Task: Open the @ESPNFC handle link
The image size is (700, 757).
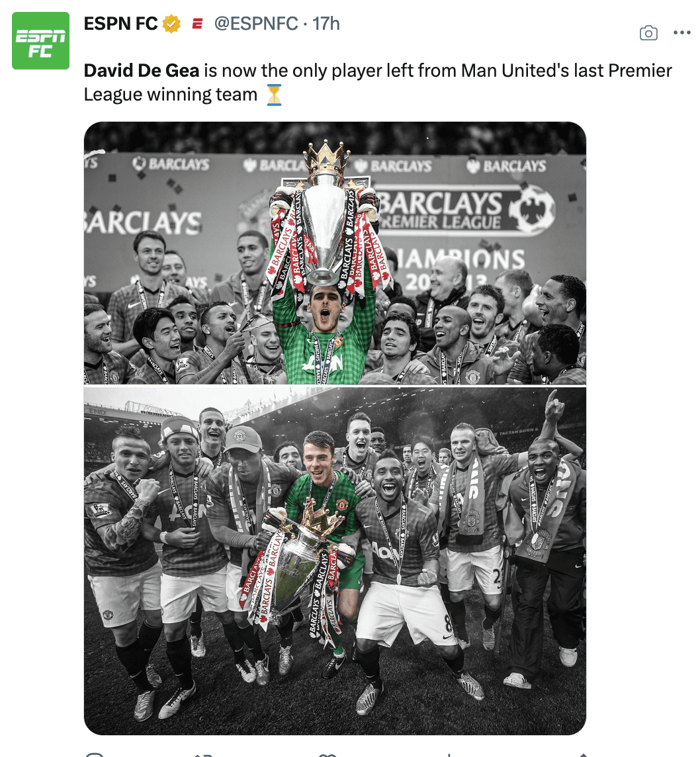Action: (x=256, y=24)
